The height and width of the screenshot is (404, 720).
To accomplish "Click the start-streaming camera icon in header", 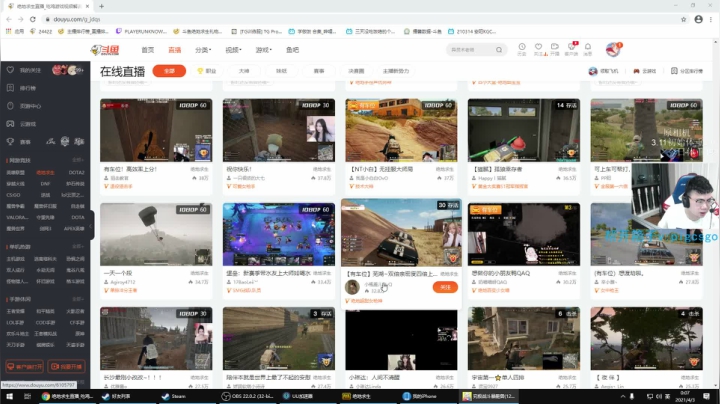I will point(555,49).
